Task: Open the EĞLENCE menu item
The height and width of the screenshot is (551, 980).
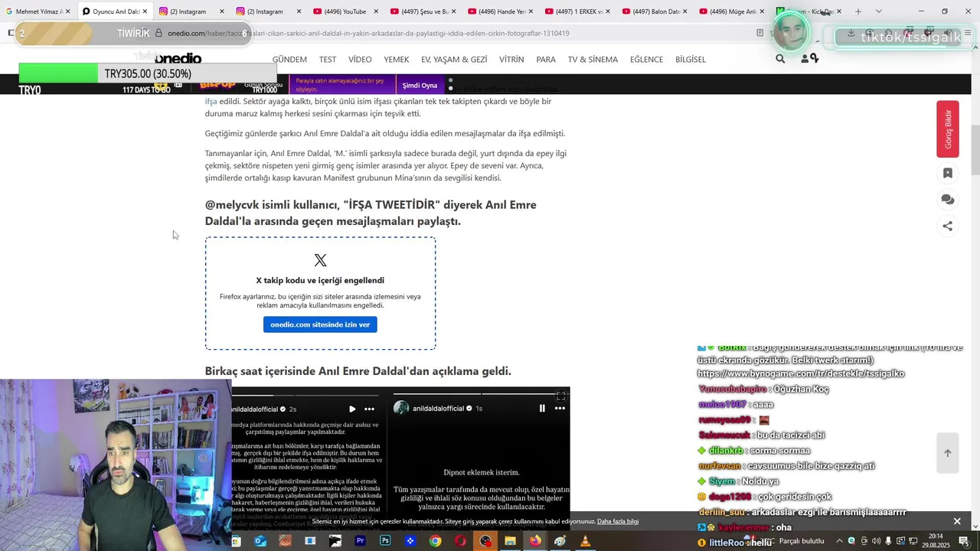Action: click(x=646, y=60)
